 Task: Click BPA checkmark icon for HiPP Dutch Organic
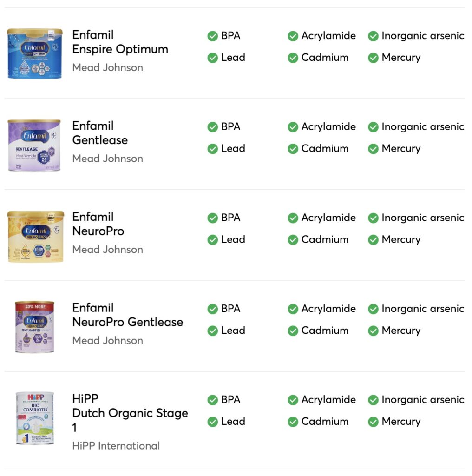212,400
